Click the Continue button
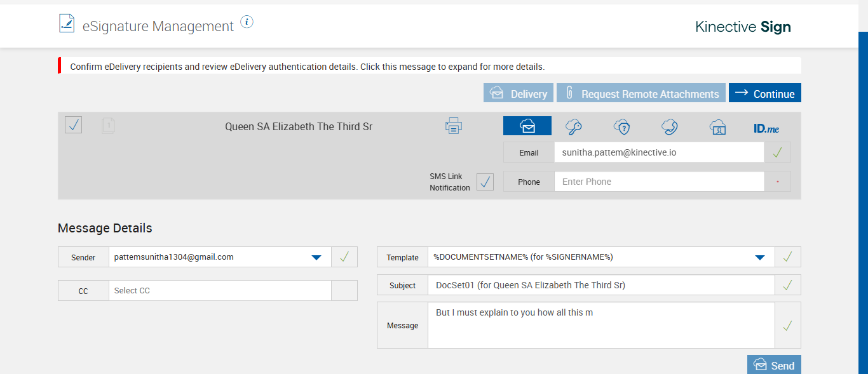Image resolution: width=868 pixels, height=374 pixels. click(765, 93)
